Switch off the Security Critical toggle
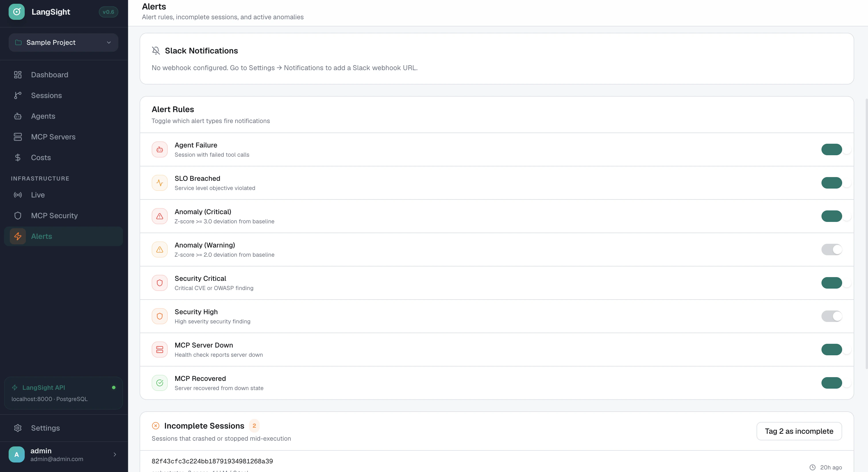This screenshot has height=472, width=868. pos(832,283)
